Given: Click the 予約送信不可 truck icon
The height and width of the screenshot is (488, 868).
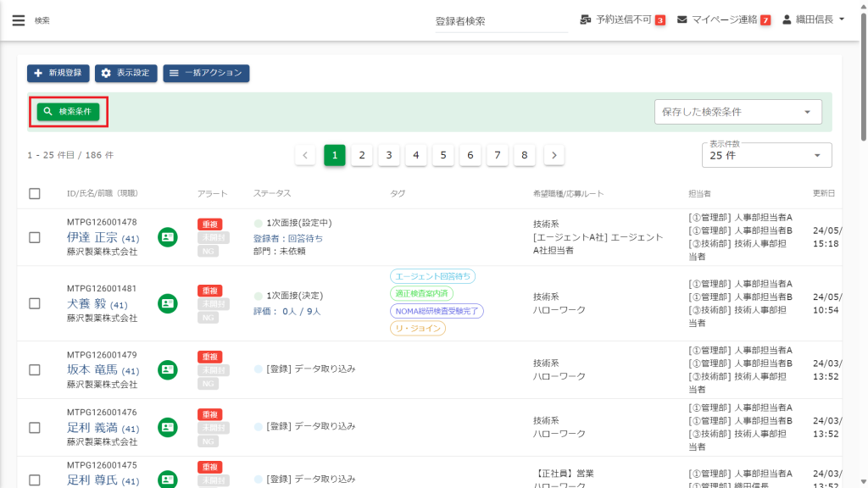Looking at the screenshot, I should click(586, 19).
